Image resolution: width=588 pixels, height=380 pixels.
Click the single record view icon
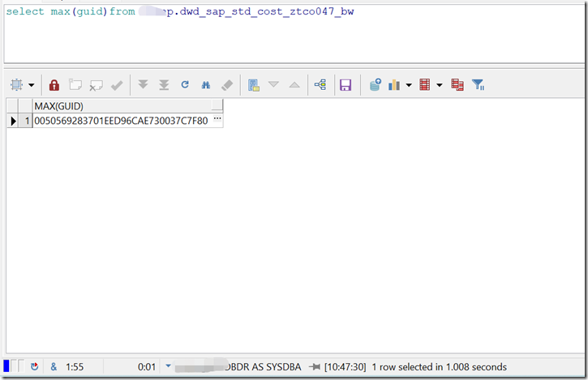[254, 85]
